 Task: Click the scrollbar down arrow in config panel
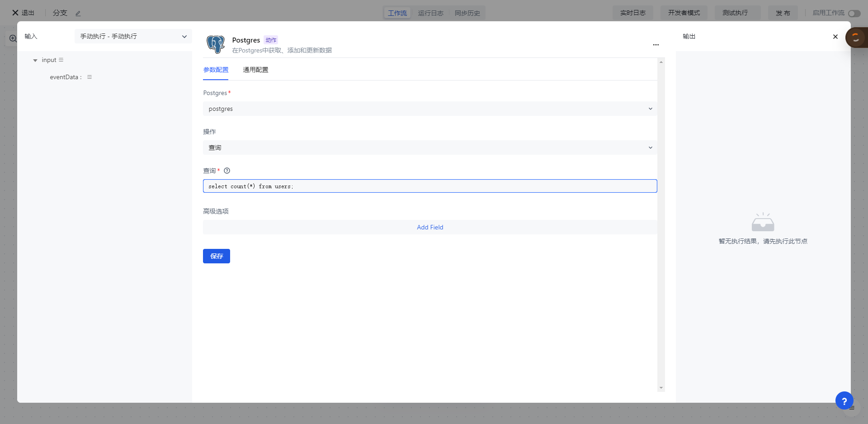(x=661, y=388)
